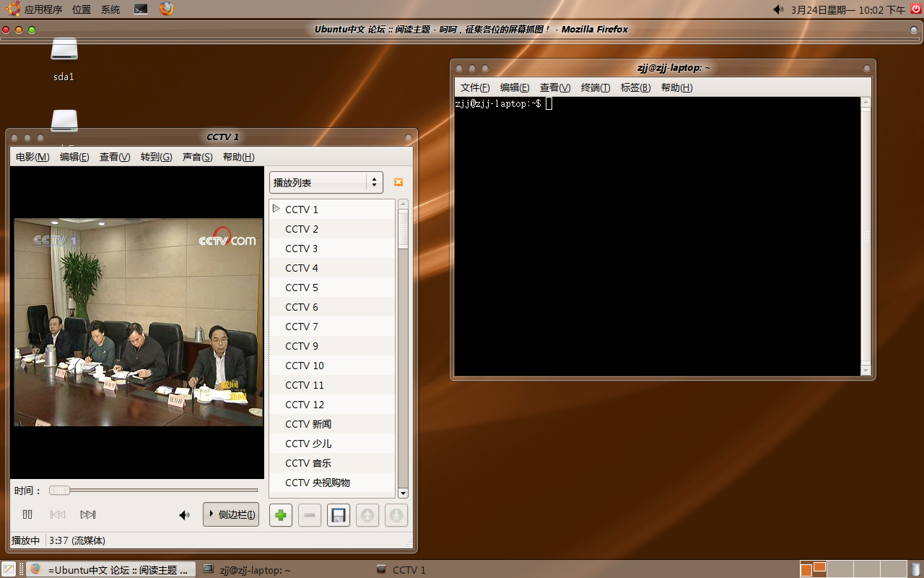Click the panel volume speaker icon
Screen dimensions: 924x578
pos(778,9)
